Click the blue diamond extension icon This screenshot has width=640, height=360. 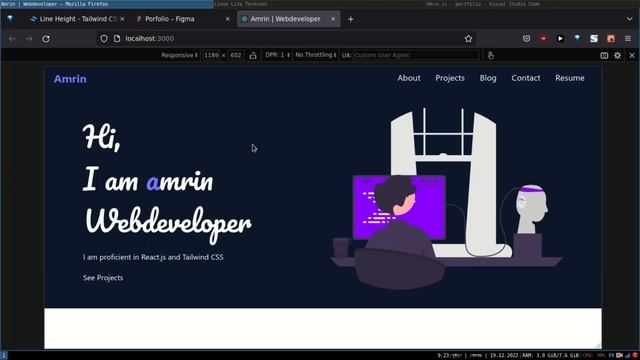click(577, 38)
